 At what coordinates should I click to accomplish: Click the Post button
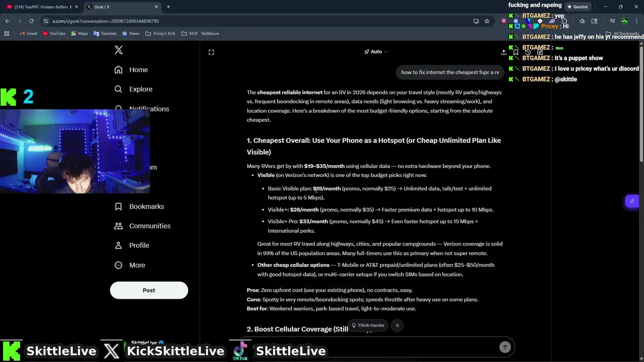149,290
